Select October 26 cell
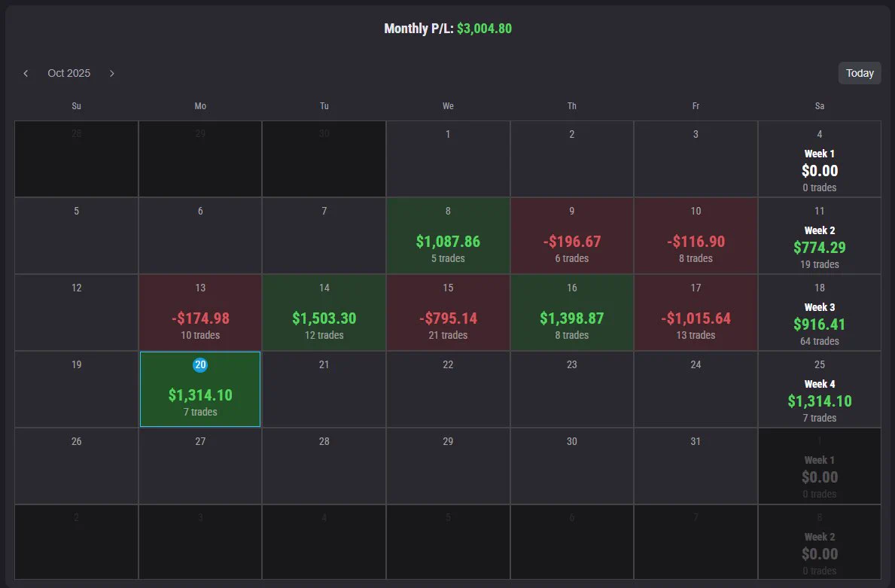Viewport: 895px width, 588px height. coord(77,466)
